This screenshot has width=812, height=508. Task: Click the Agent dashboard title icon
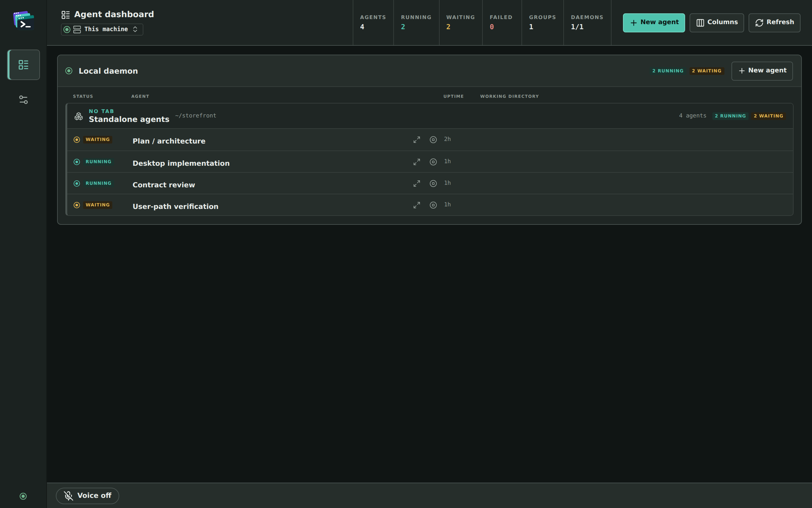point(65,15)
